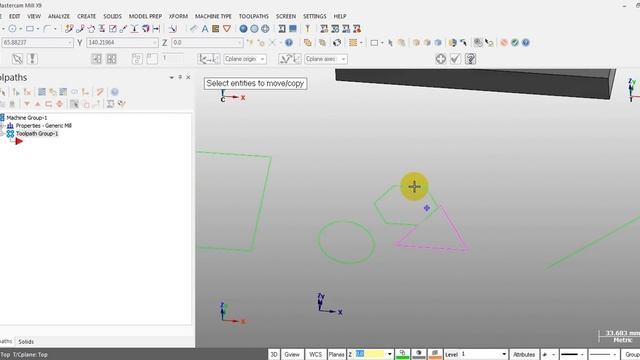Open the XFORM menu
The image size is (640, 360).
click(178, 16)
